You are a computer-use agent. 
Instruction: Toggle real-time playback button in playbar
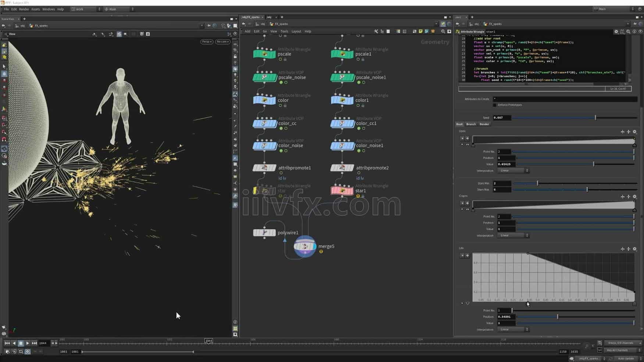(x=28, y=352)
